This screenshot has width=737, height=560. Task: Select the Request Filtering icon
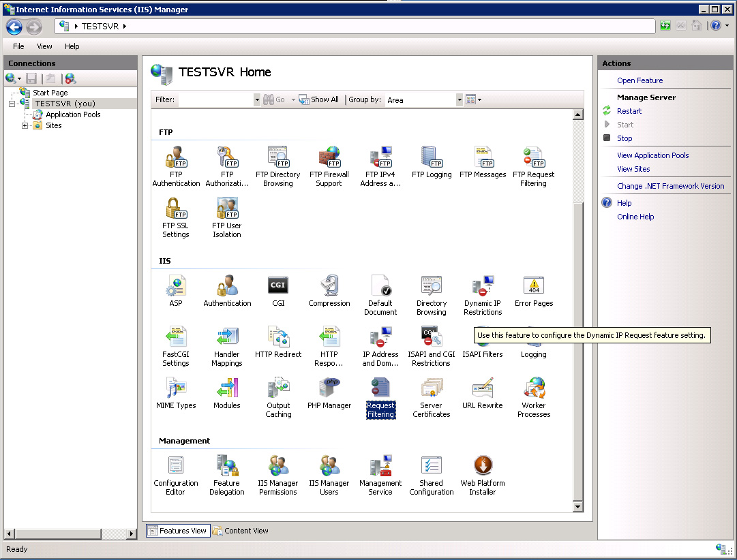pyautogui.click(x=380, y=397)
